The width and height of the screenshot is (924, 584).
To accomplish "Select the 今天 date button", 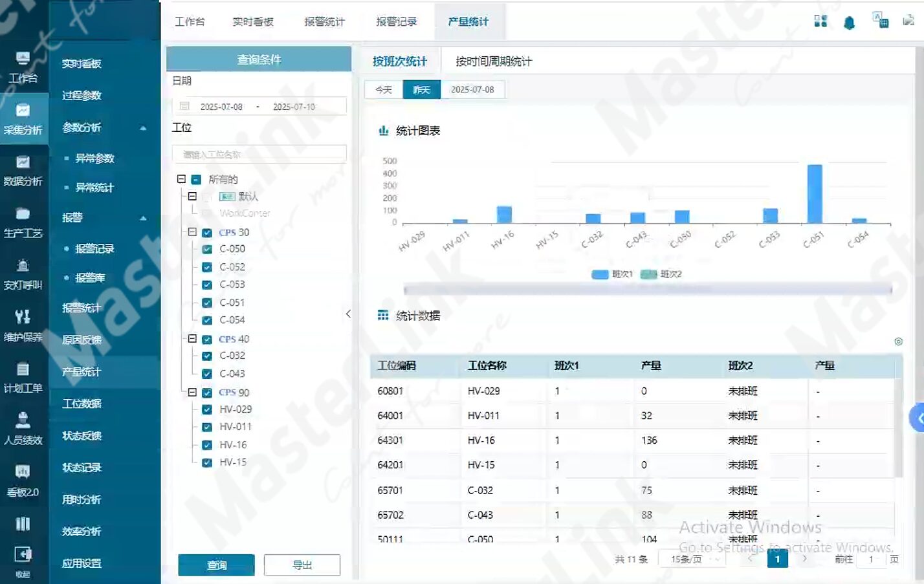I will coord(384,89).
